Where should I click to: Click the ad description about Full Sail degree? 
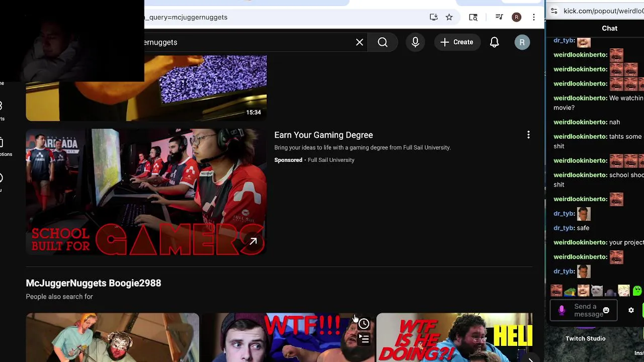click(362, 147)
